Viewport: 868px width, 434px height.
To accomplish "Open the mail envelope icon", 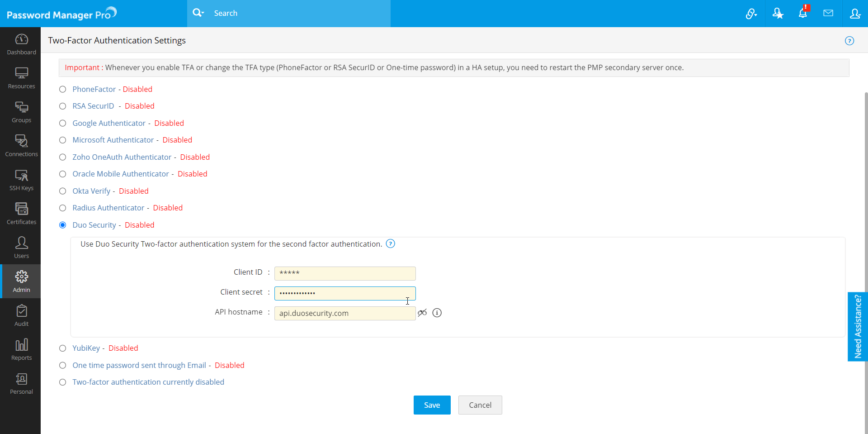I will 828,13.
